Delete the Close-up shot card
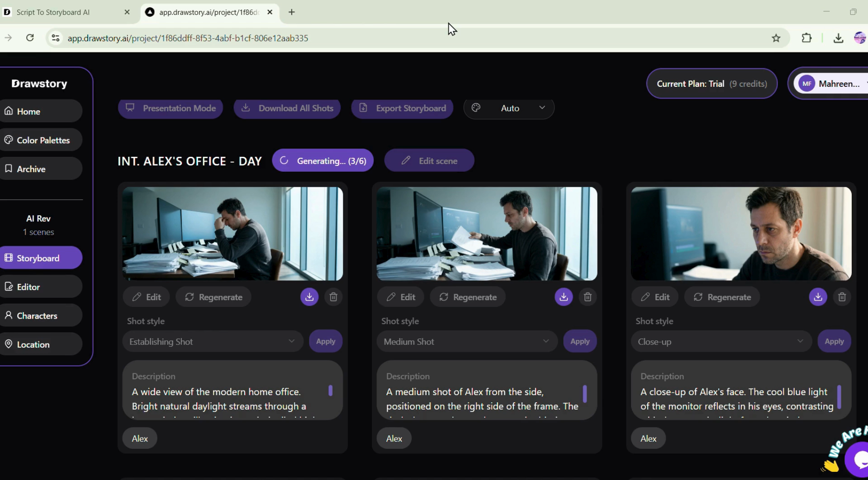Viewport: 868px width, 480px height. coord(842,297)
